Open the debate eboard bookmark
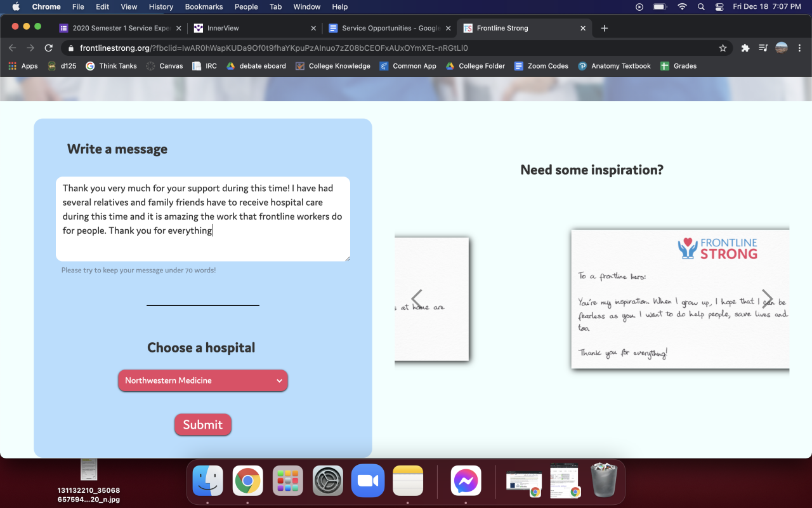 [256, 66]
